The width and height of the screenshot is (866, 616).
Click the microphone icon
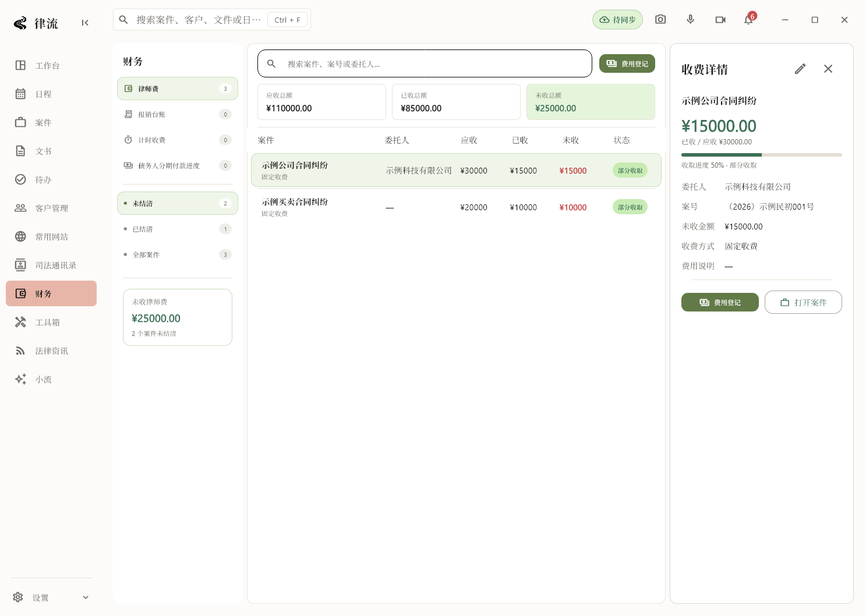click(691, 20)
